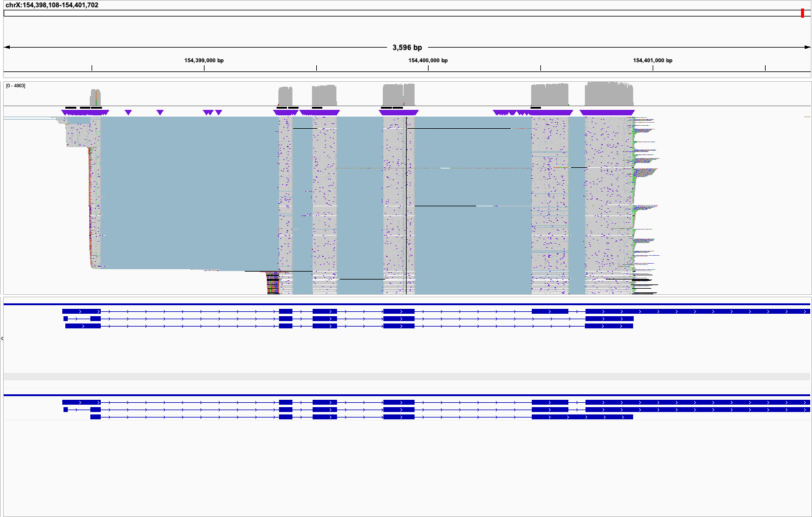Select a purple downsampling triangle marker

click(128, 112)
